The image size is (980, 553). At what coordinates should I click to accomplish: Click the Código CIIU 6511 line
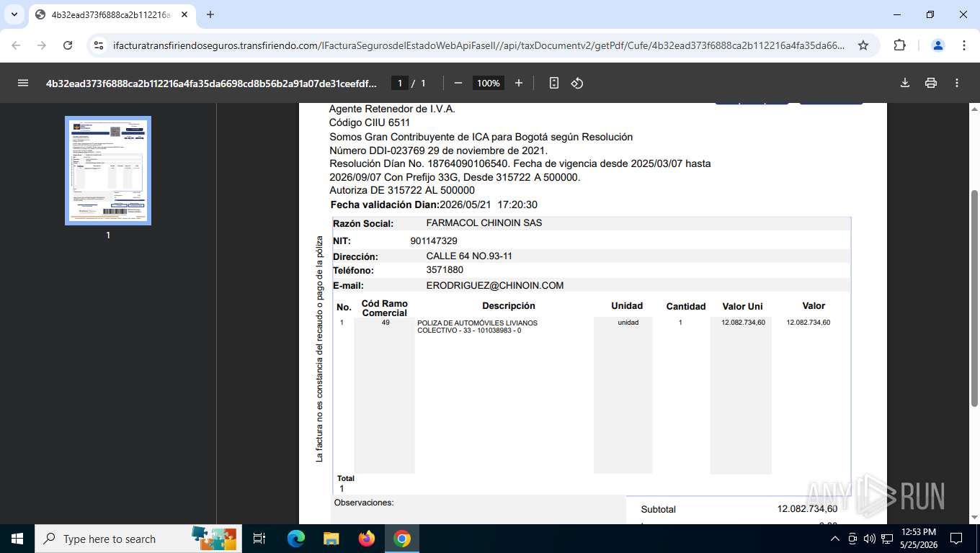click(370, 123)
